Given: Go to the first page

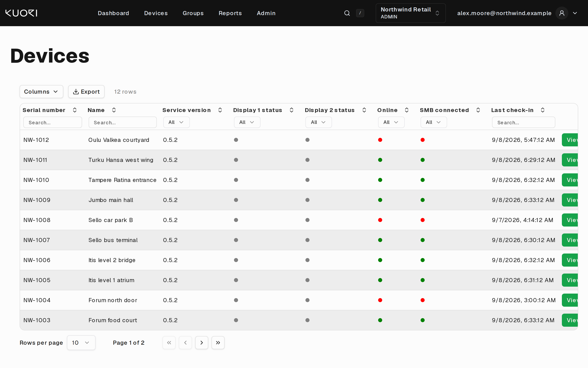Looking at the screenshot, I should 169,343.
